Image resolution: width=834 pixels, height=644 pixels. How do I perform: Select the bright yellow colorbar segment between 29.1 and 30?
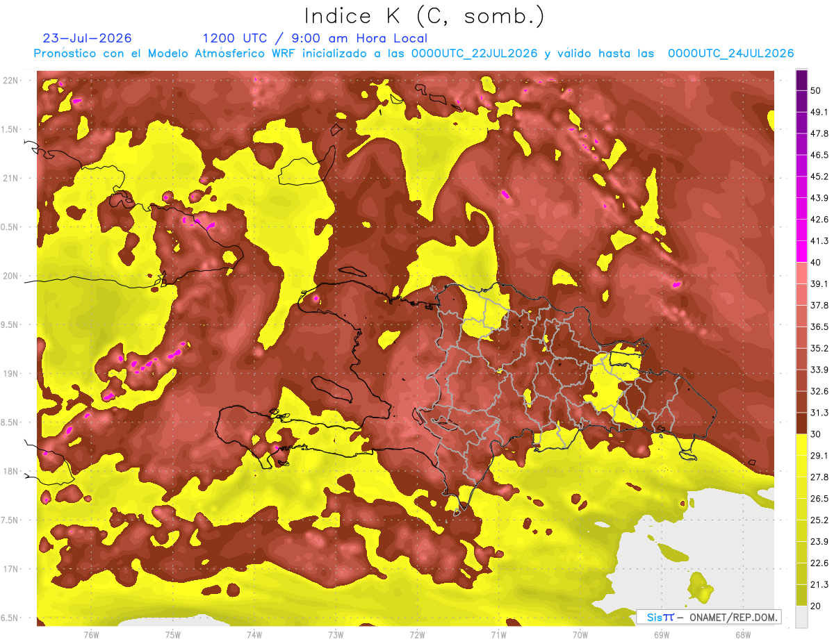click(x=801, y=445)
